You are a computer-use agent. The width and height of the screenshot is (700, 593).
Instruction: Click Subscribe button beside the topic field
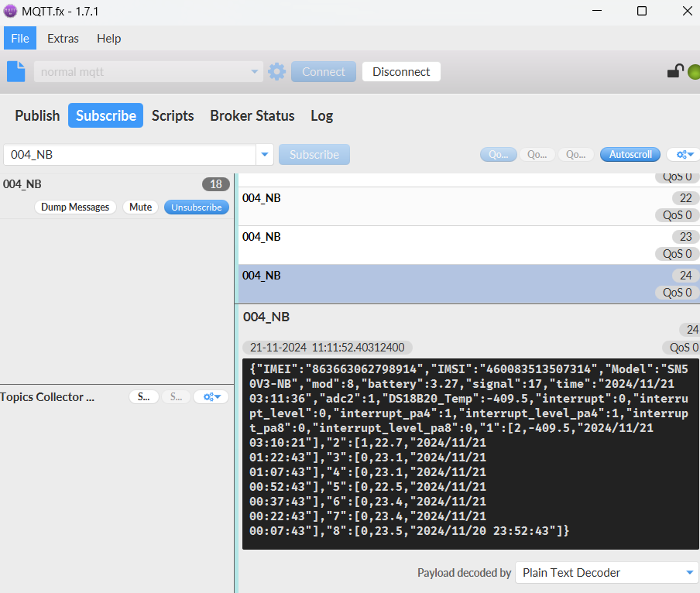point(314,154)
